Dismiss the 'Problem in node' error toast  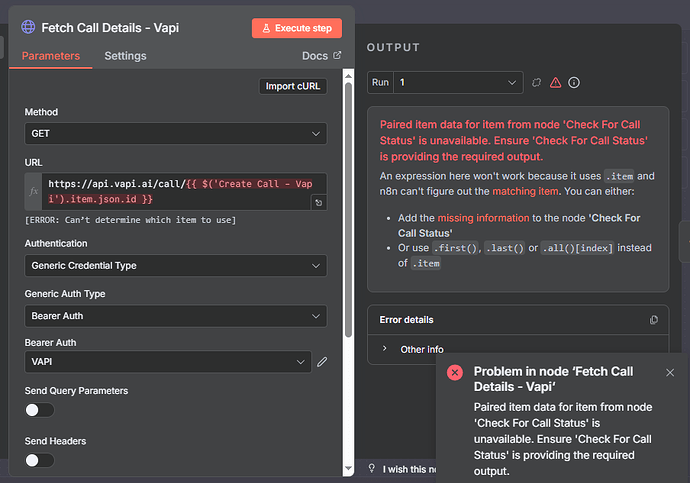(x=670, y=372)
